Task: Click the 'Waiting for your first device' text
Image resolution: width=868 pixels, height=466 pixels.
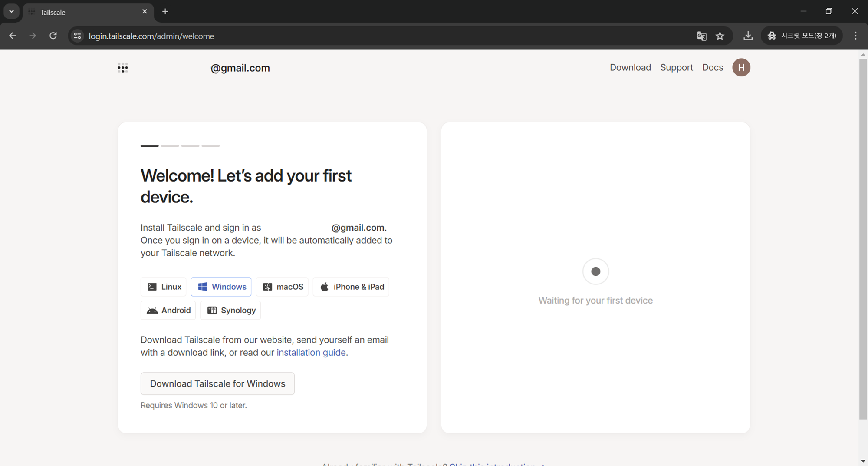Action: tap(595, 301)
